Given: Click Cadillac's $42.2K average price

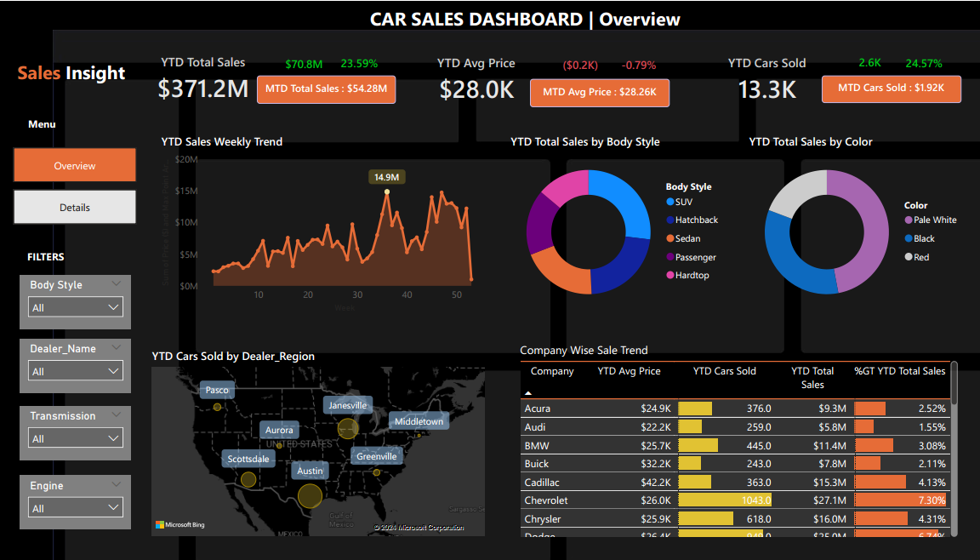Looking at the screenshot, I should point(656,483).
